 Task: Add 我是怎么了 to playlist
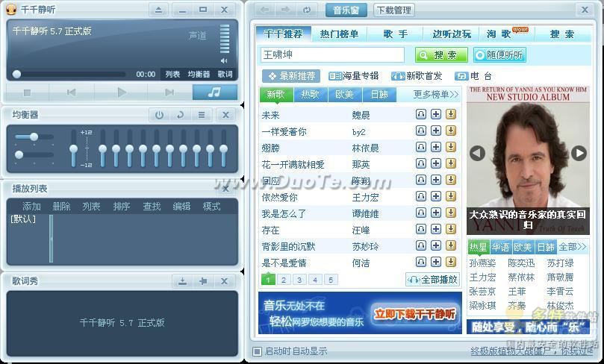pos(436,213)
